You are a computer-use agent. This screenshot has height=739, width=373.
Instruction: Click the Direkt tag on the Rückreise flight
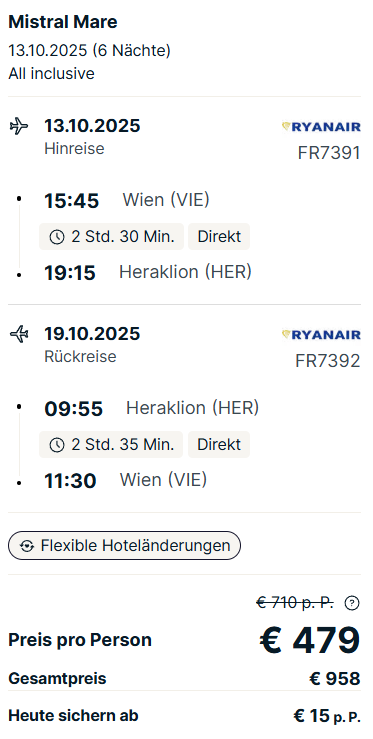pyautogui.click(x=219, y=444)
